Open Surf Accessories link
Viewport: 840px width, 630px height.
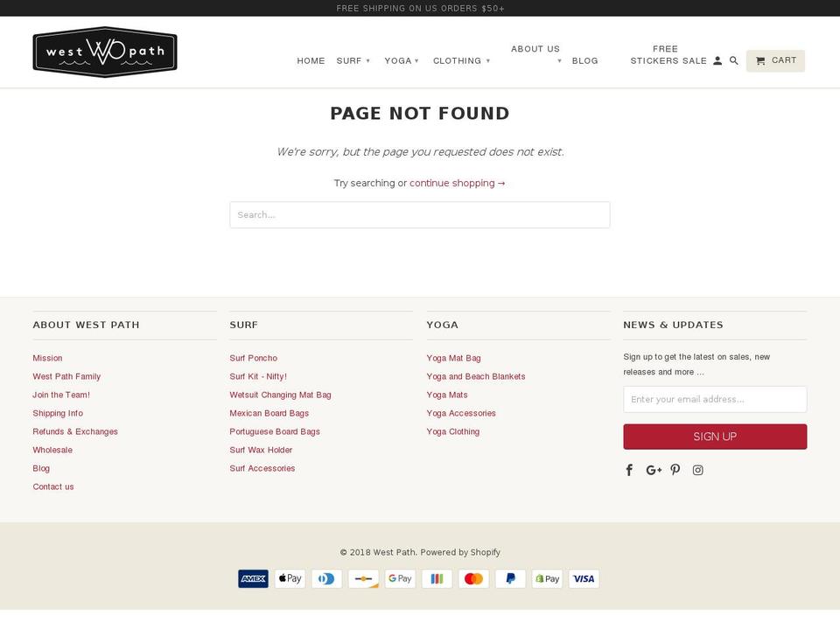(x=262, y=468)
